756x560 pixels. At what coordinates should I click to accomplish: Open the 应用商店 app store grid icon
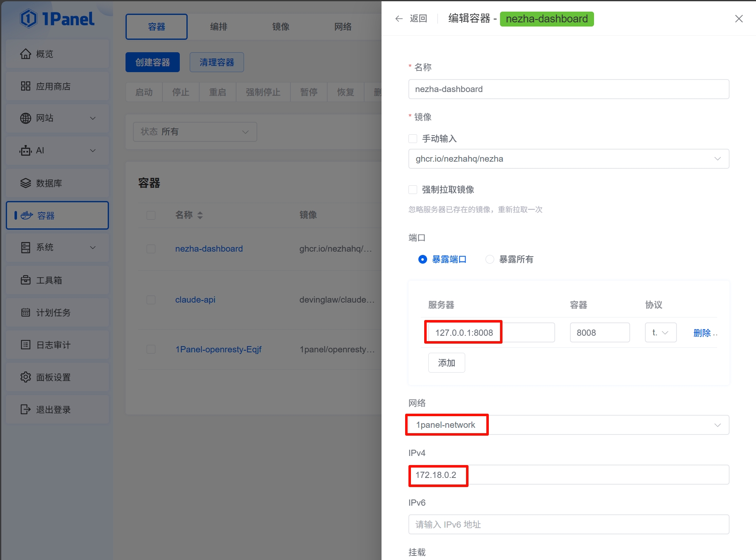click(x=26, y=86)
